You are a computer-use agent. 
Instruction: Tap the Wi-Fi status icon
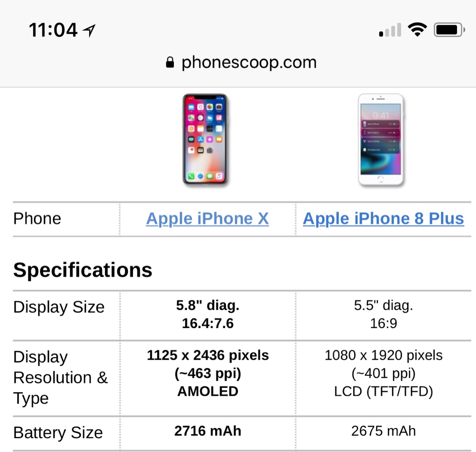[417, 30]
